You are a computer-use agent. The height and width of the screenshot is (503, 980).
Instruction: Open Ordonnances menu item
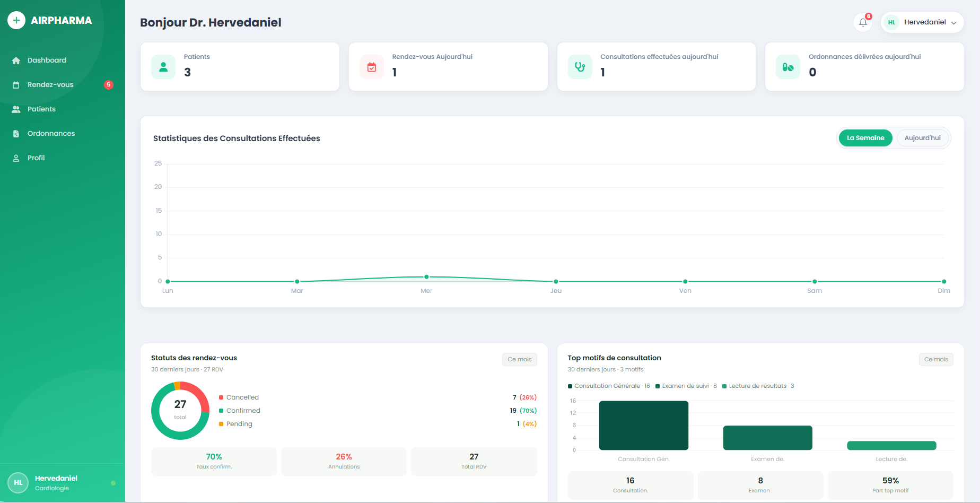pyautogui.click(x=63, y=134)
